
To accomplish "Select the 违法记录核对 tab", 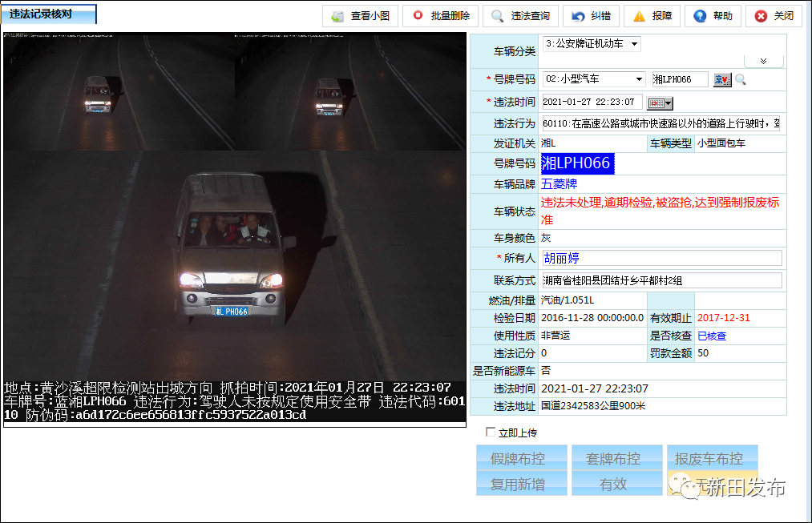I will 48,14.
